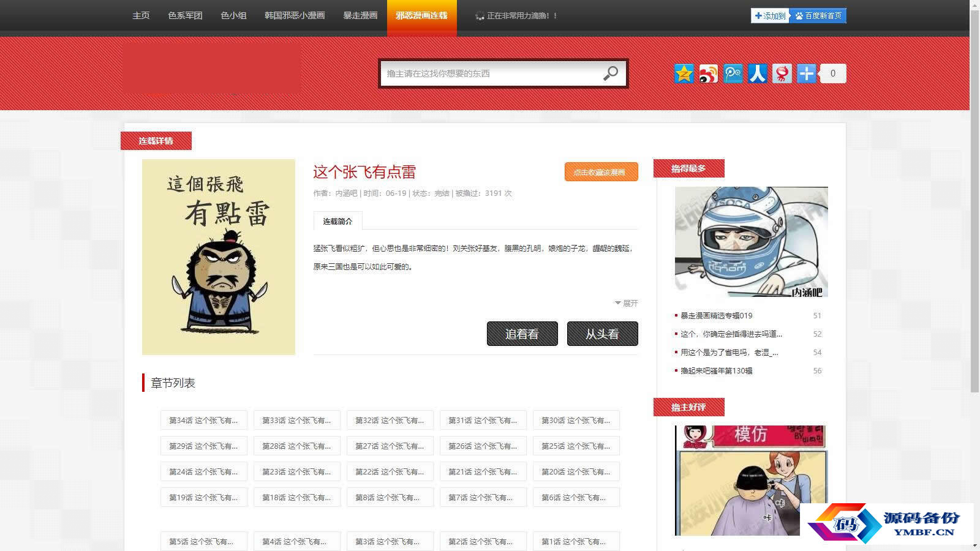980x551 pixels.
Task: Open chapter 第21话
Action: [x=483, y=471]
